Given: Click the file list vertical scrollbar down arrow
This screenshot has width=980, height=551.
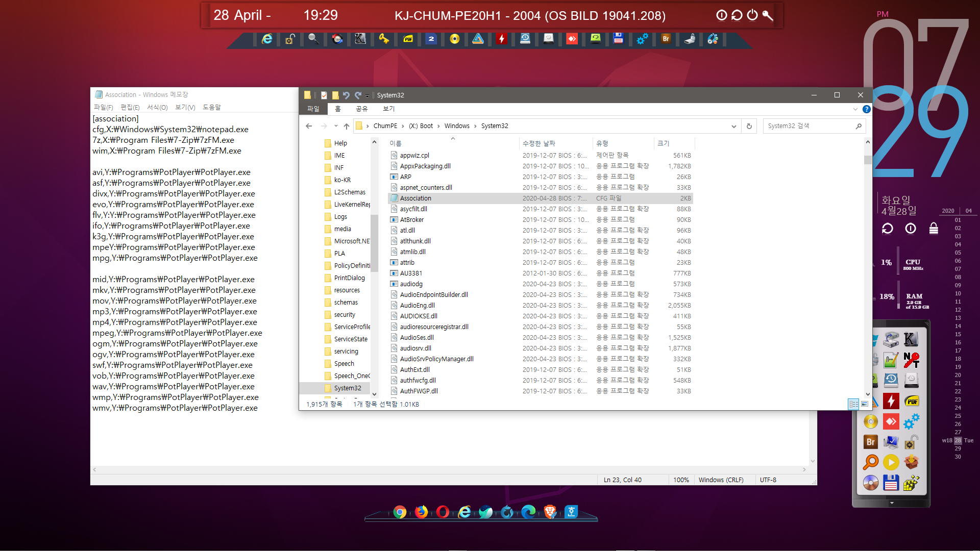Looking at the screenshot, I should coord(868,394).
